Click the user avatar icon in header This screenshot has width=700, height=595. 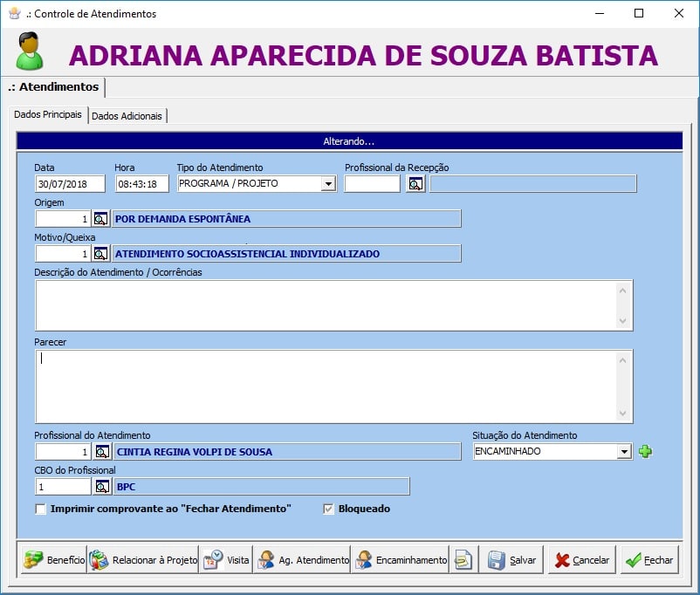click(x=29, y=51)
